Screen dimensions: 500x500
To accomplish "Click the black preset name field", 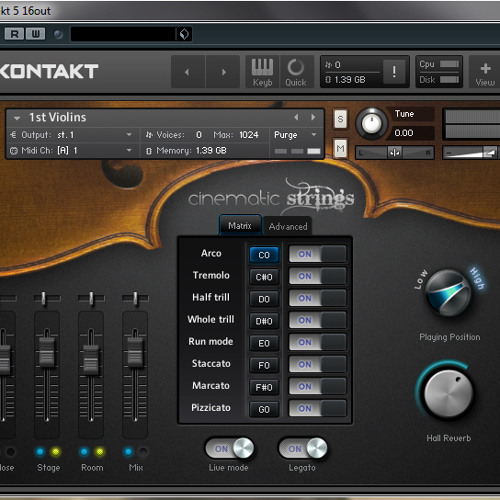I will click(123, 34).
